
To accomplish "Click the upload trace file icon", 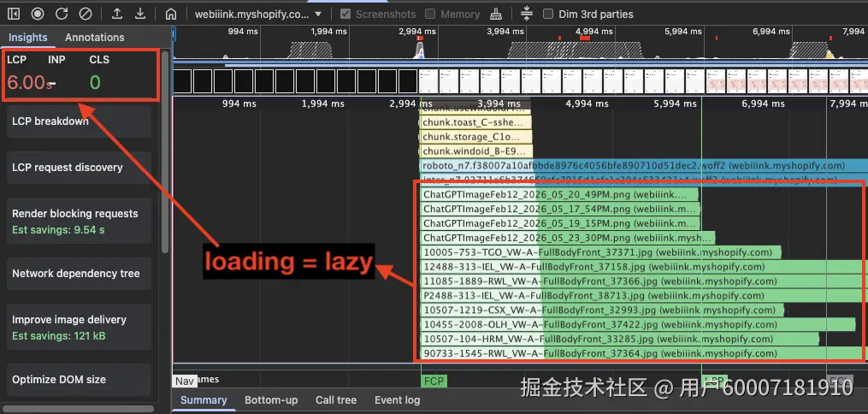I will pyautogui.click(x=117, y=14).
